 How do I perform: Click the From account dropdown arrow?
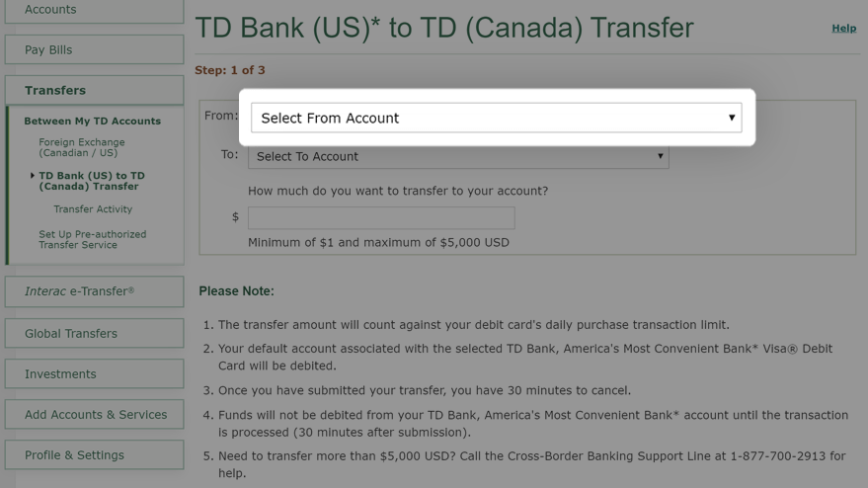(x=732, y=118)
